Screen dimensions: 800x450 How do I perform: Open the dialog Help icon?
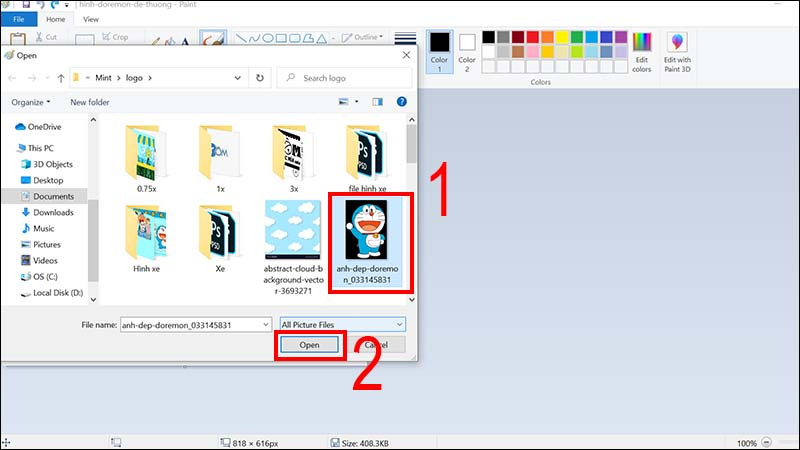(x=402, y=102)
